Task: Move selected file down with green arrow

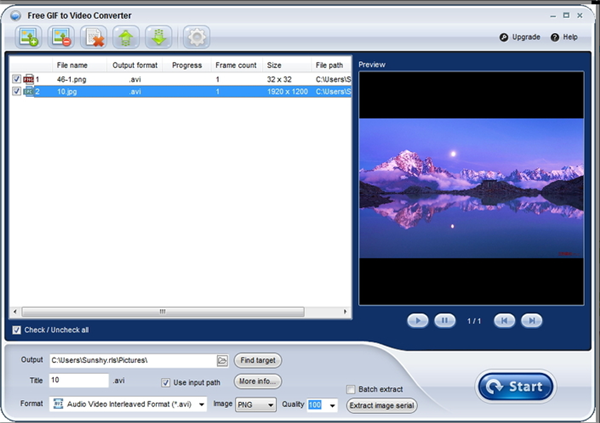Action: coord(160,37)
